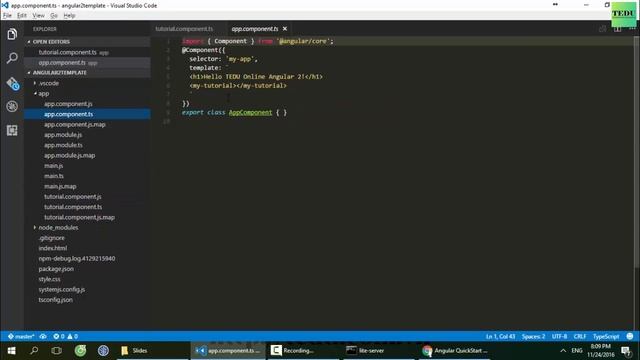Open the View menu
640x360 pixels.
click(38, 16)
